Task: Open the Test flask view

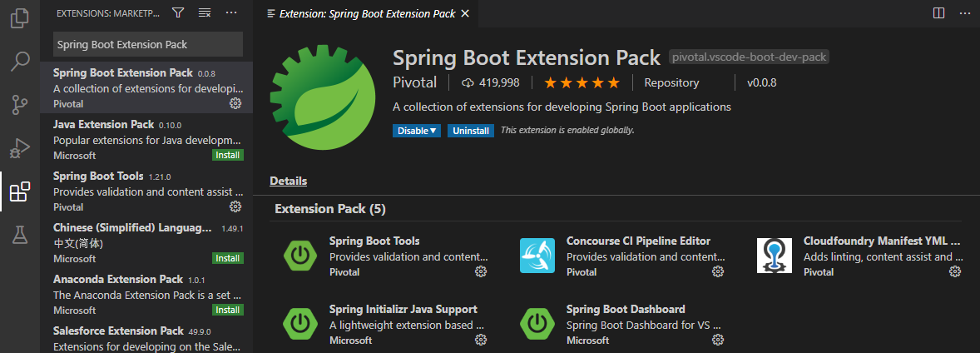Action: click(20, 235)
